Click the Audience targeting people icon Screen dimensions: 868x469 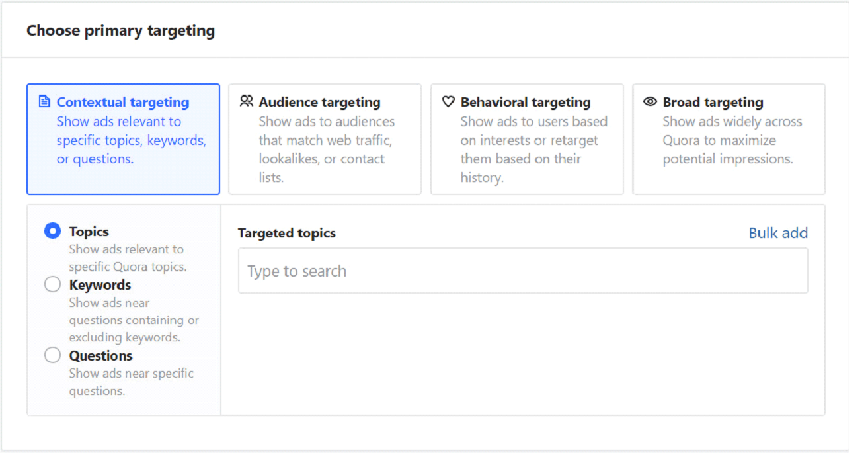(247, 101)
